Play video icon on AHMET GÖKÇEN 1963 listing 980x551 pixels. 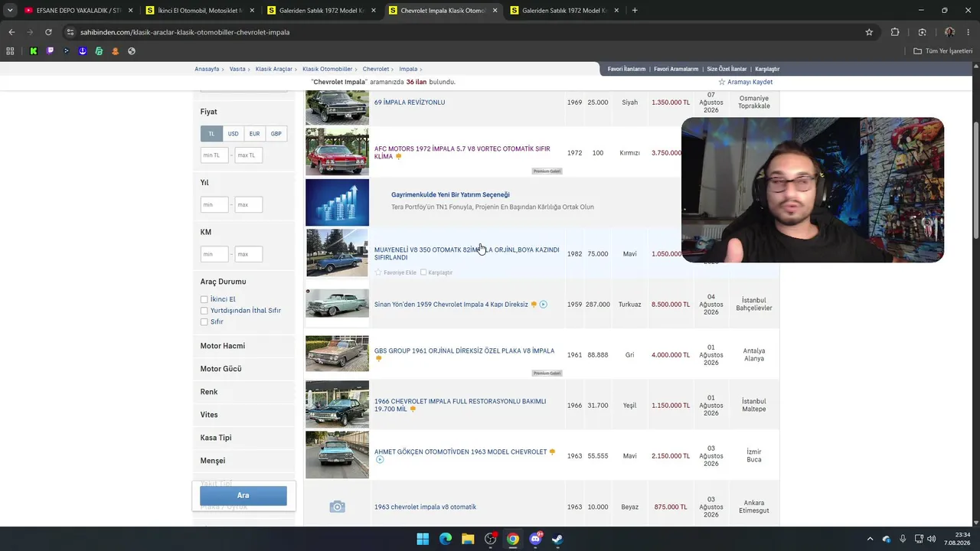[x=380, y=460]
